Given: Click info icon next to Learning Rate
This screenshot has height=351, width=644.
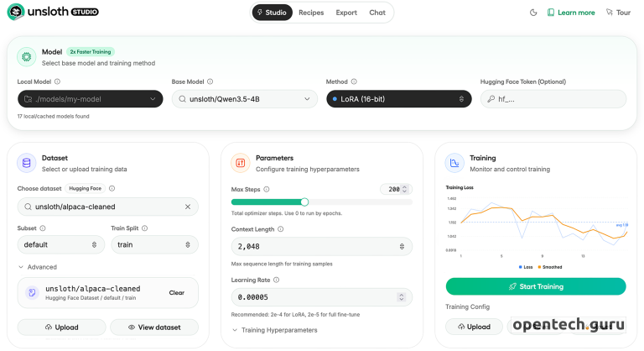Looking at the screenshot, I should 276,280.
